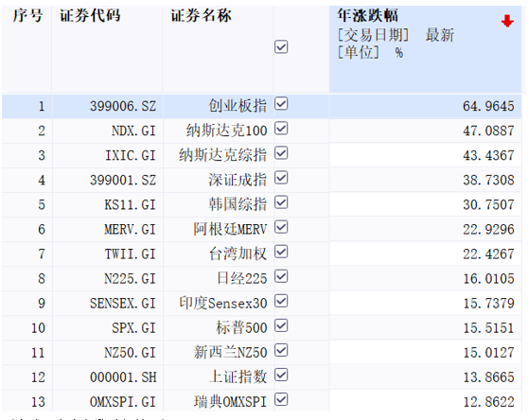Viewport: 528px width, 420px height.
Task: Select code cell 399001.SZ
Action: pos(123,181)
